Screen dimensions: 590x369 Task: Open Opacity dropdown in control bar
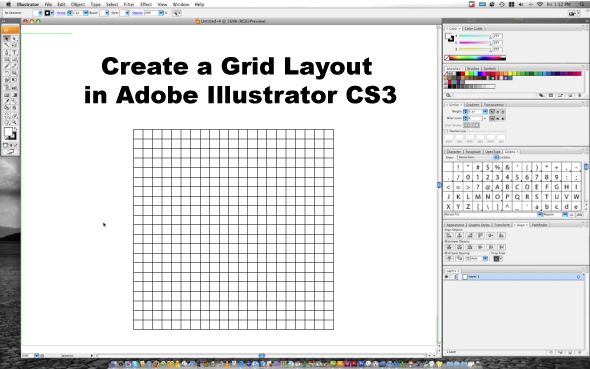point(161,13)
